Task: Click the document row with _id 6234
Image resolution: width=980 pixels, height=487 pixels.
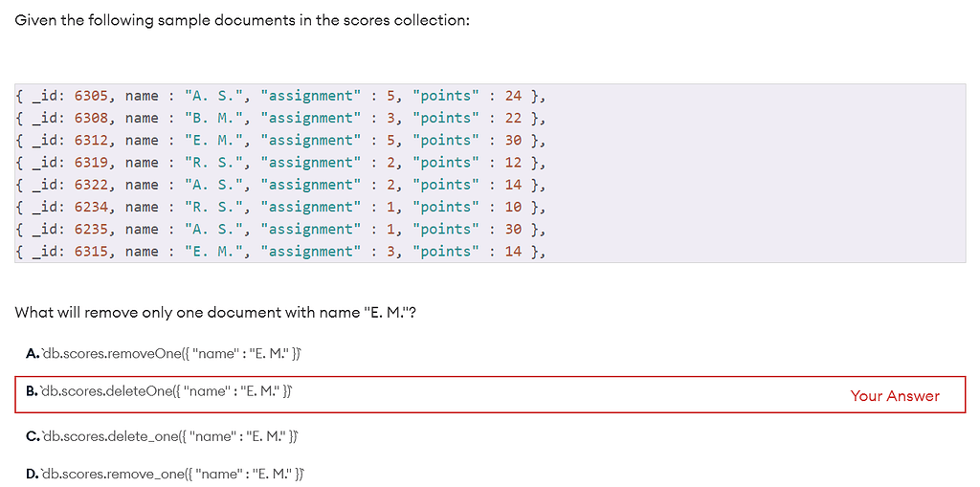Action: coord(280,207)
